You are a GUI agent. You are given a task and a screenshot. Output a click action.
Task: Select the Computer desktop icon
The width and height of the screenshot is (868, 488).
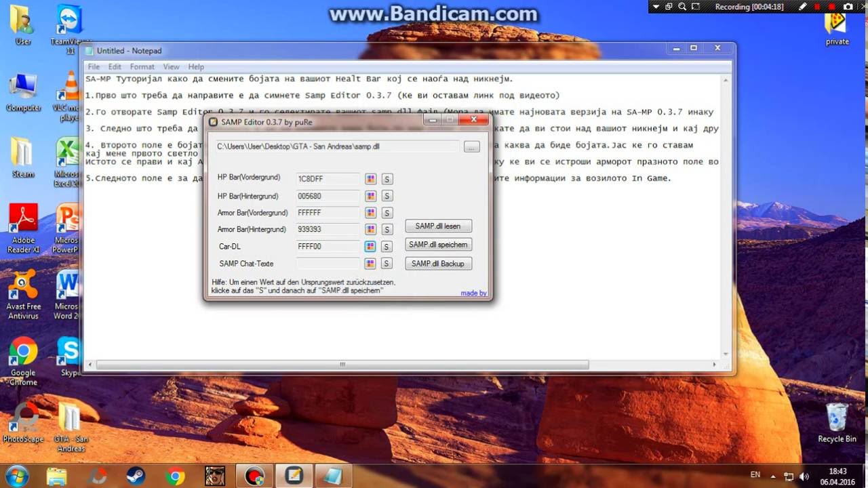(x=23, y=92)
